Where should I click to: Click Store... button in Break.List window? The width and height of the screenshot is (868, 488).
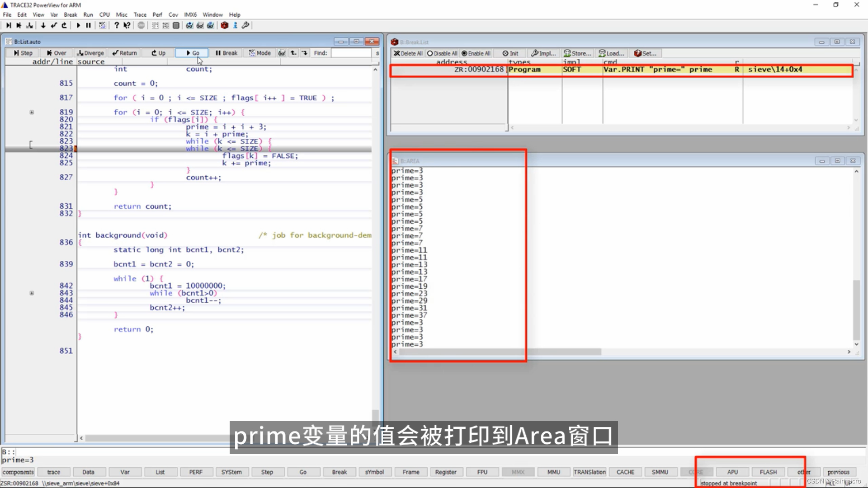[x=578, y=53]
